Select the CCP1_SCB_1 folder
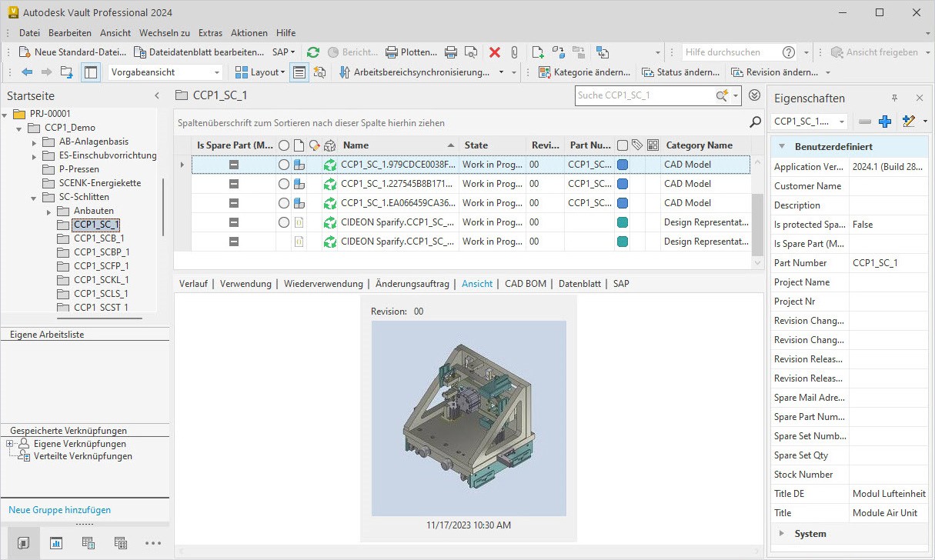This screenshot has height=560, width=935. pyautogui.click(x=99, y=238)
